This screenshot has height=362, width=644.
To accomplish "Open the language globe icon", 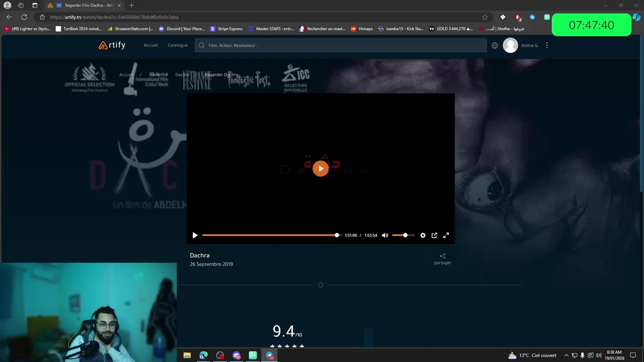I will coord(495,45).
